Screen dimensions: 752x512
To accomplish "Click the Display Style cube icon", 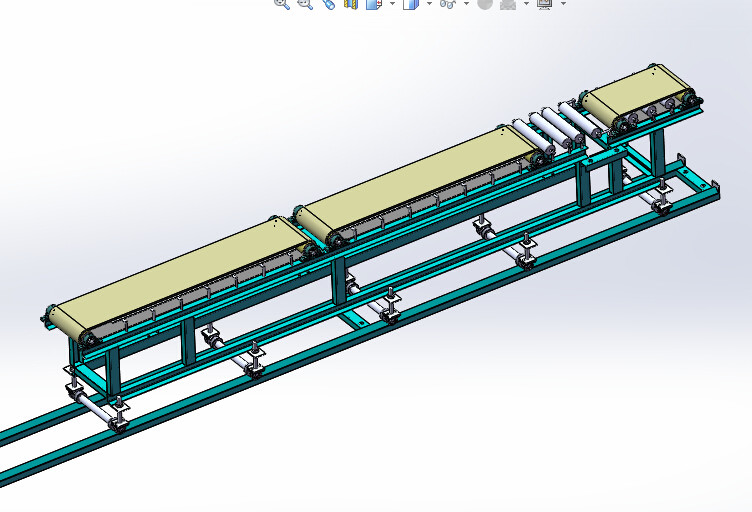I will (411, 3).
